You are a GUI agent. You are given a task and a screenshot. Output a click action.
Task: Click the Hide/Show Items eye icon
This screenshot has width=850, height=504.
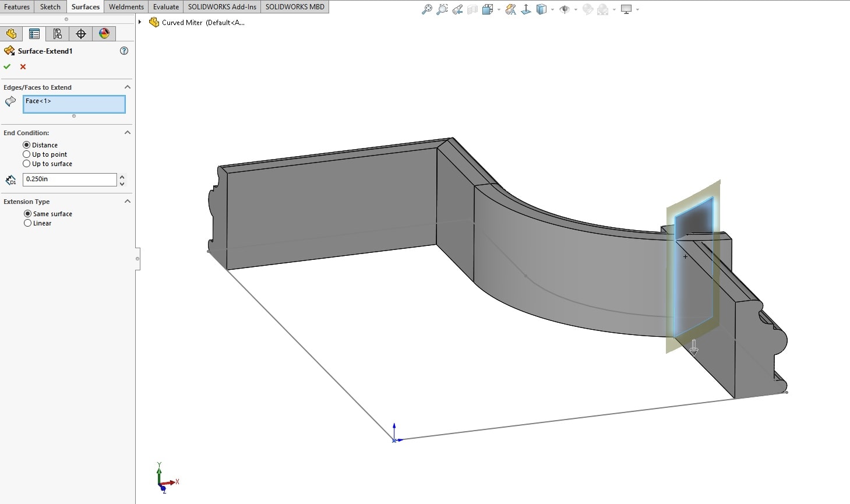click(564, 9)
